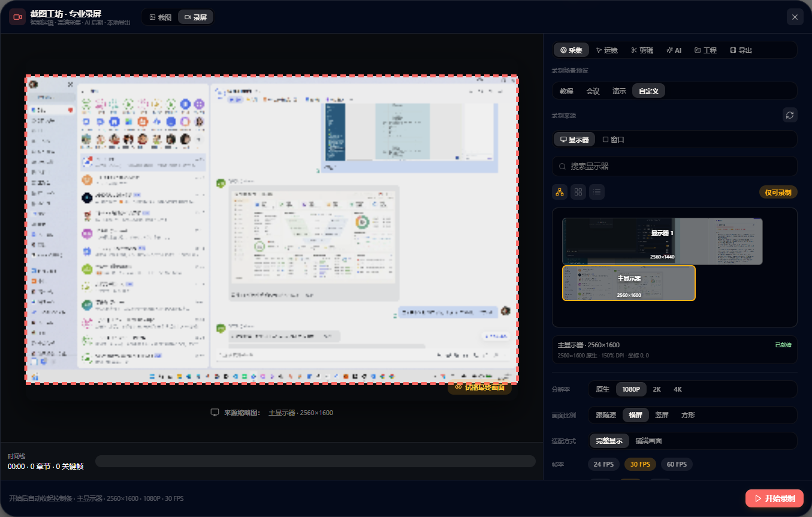Select the 自定义 scene preset
This screenshot has height=517, width=812.
[648, 91]
